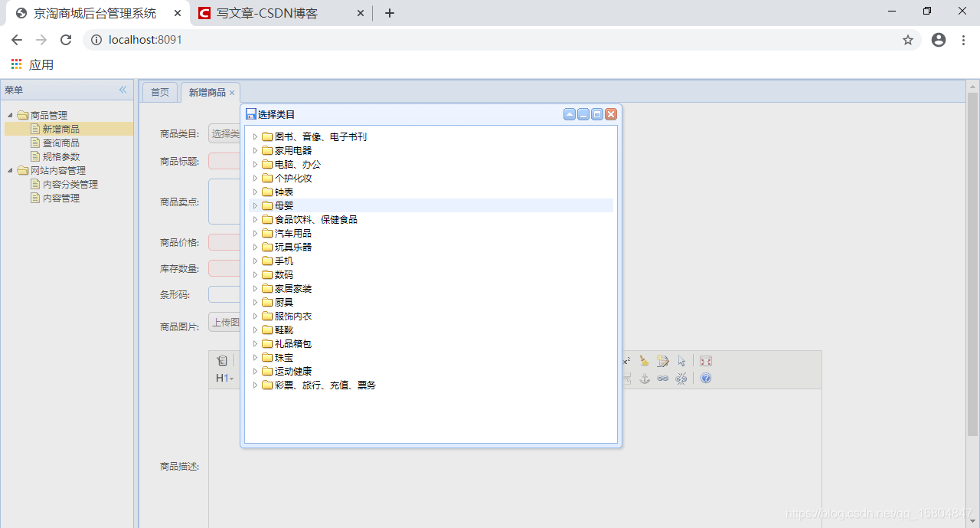Click the 运动健康 folder icon

[x=267, y=372]
